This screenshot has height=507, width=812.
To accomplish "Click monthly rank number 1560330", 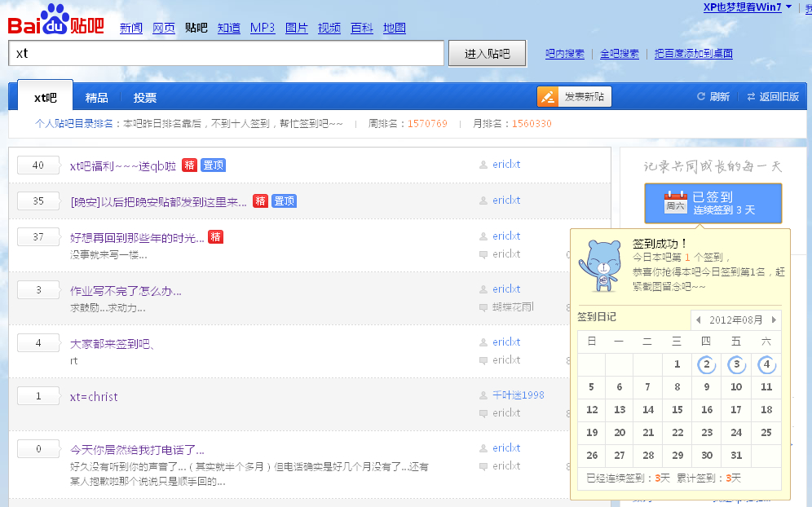I will (532, 124).
